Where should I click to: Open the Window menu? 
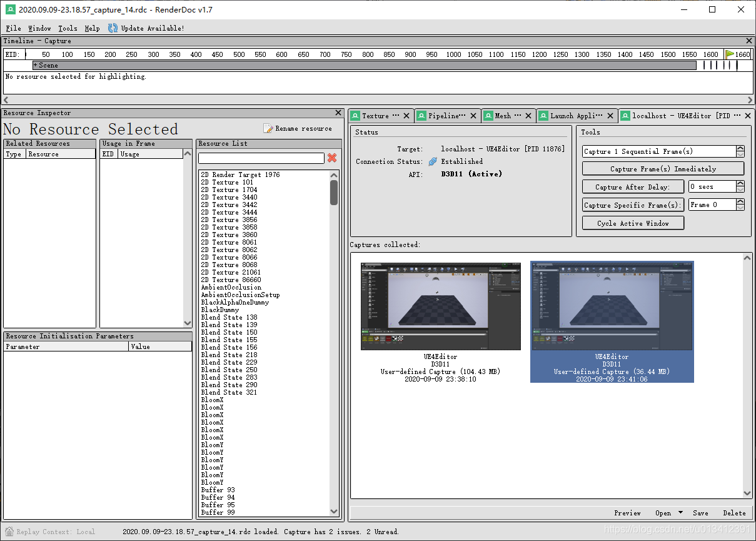(39, 28)
